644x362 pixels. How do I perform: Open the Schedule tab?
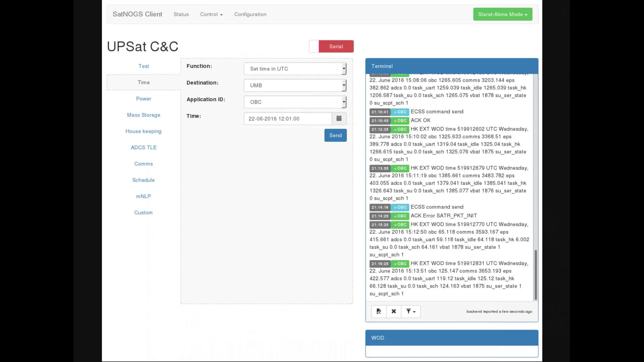(144, 180)
